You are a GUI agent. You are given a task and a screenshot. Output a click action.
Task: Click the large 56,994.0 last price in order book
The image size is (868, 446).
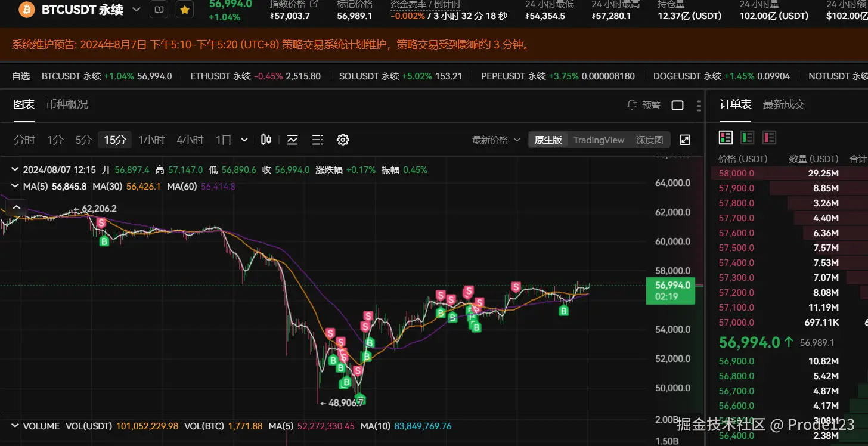(749, 342)
